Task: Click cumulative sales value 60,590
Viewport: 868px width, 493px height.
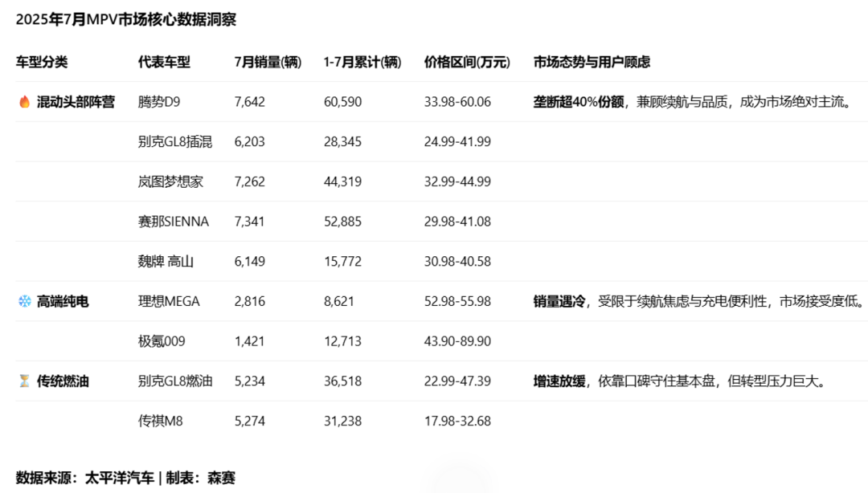Action: point(342,102)
